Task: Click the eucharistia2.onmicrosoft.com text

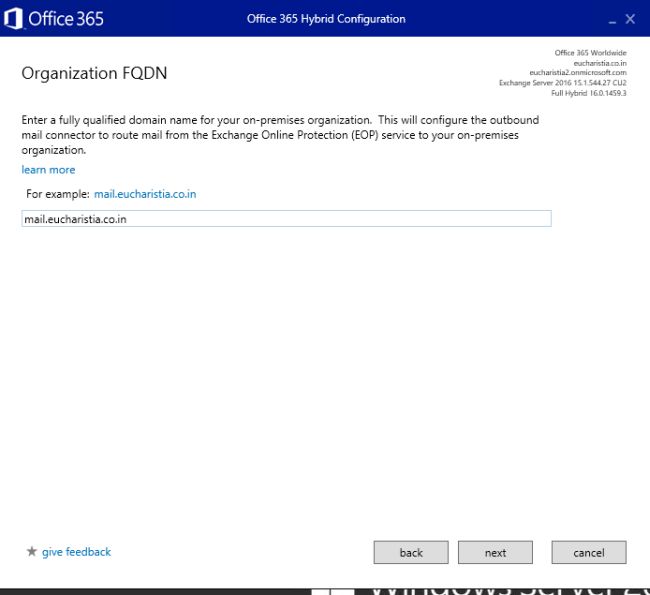Action: point(578,73)
